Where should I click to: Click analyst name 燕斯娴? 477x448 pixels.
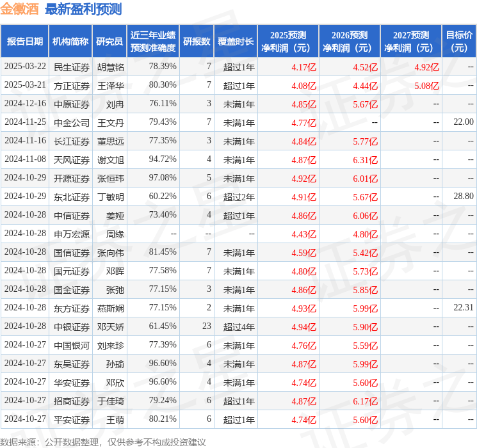tap(110, 308)
